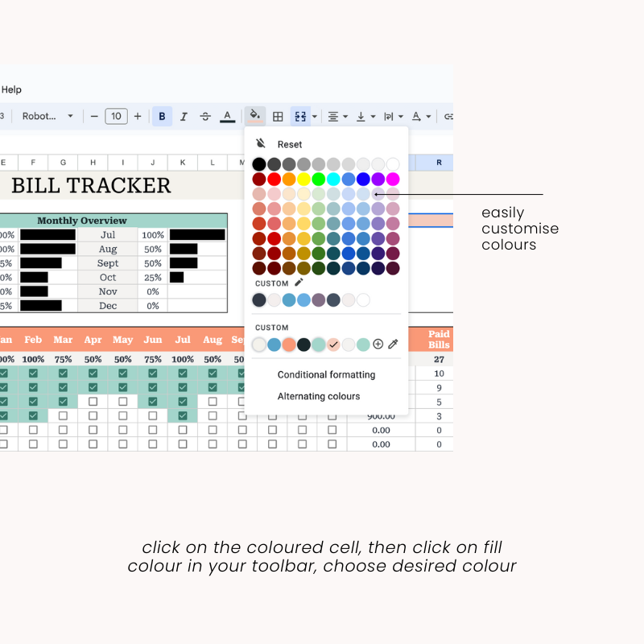Viewport: 644px width, 644px height.
Task: Open the font family dropdown
Action: pos(48,116)
